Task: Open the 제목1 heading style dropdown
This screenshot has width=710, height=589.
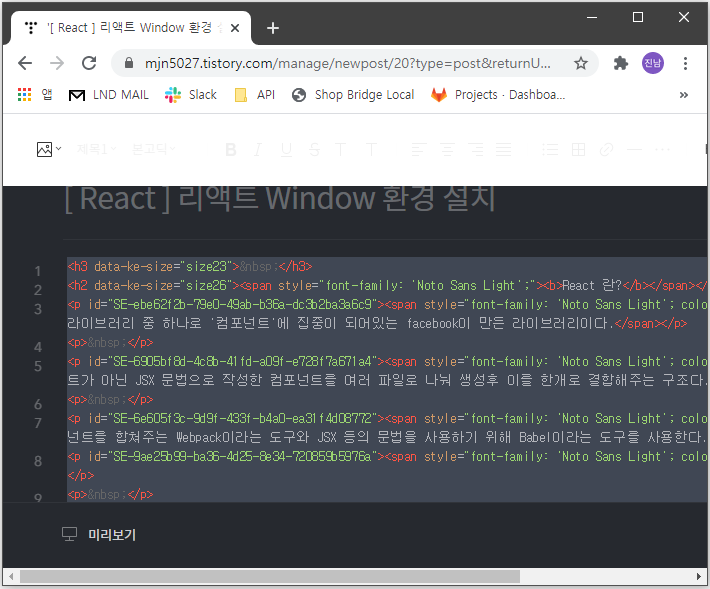Action: 96,148
